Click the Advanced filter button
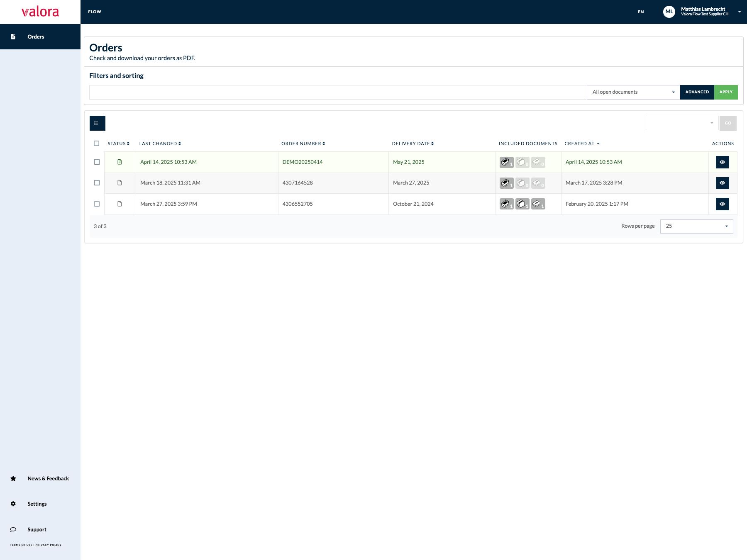This screenshot has height=560, width=747. coord(697,92)
